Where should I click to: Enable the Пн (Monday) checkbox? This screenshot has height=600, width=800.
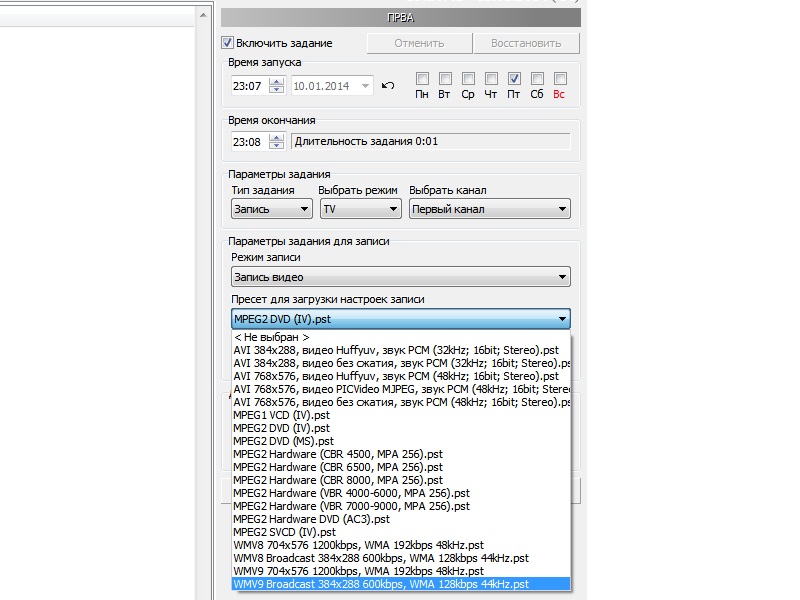tap(423, 79)
